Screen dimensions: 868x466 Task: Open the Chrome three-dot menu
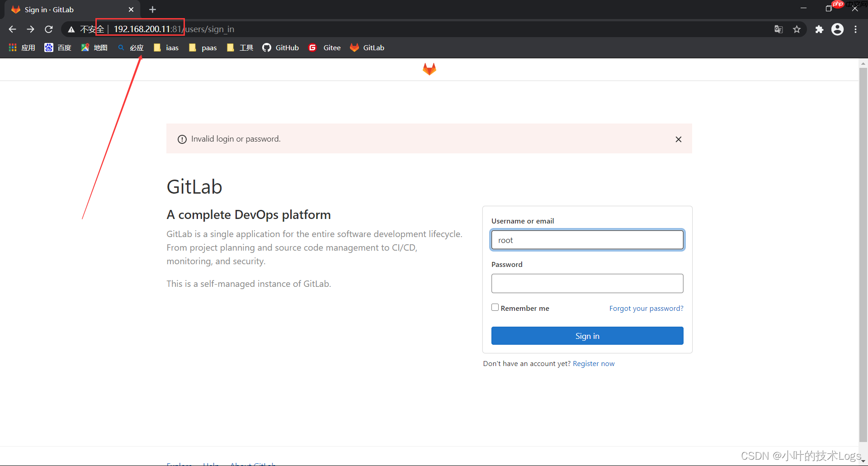pos(856,29)
